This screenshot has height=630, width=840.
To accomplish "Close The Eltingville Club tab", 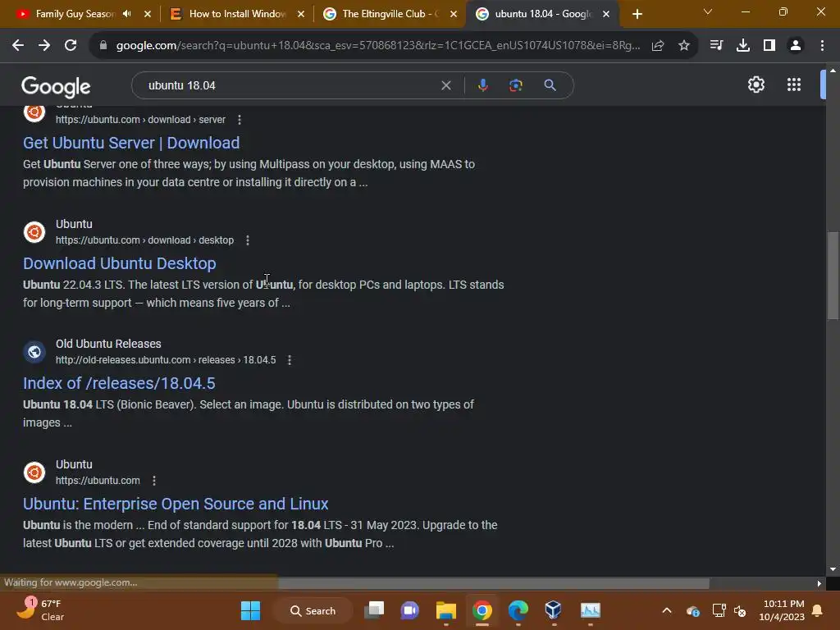I will [454, 14].
